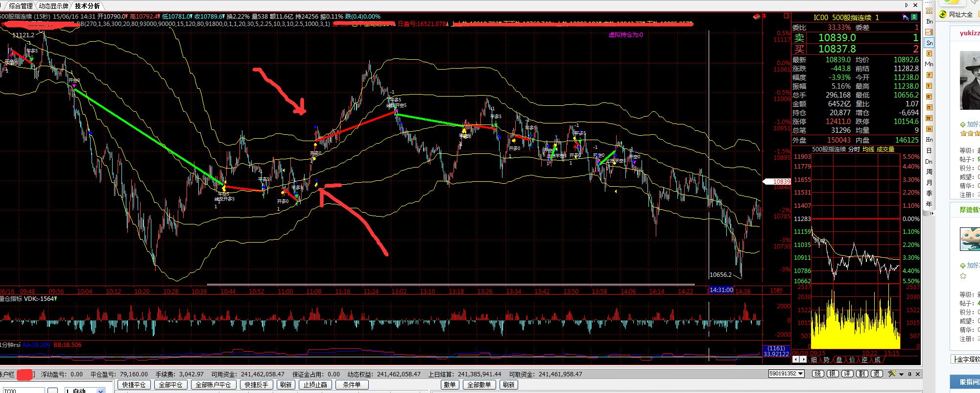Image resolution: width=980 pixels, height=393 pixels.
Task: Click the 银 round button
Action: point(833,373)
